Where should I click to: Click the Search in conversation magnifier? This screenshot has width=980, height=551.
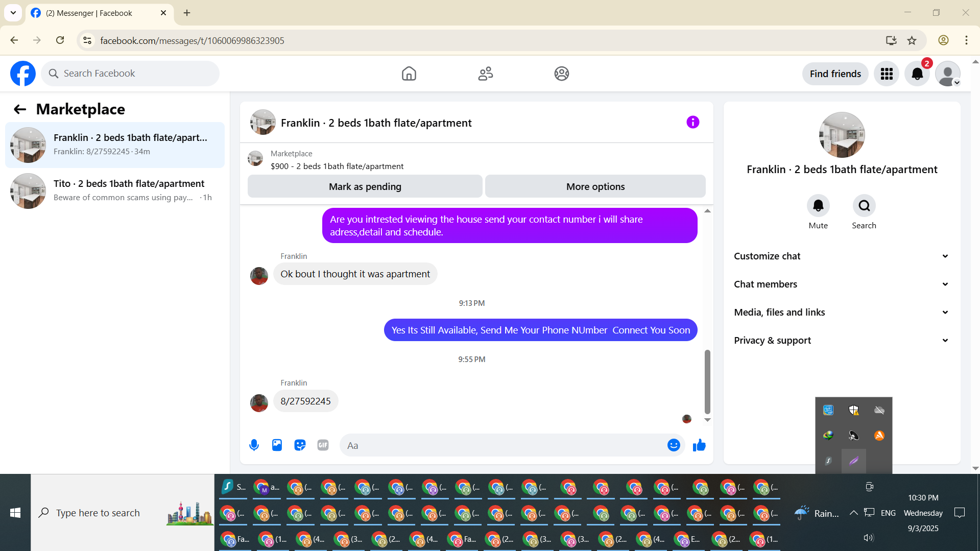(864, 206)
